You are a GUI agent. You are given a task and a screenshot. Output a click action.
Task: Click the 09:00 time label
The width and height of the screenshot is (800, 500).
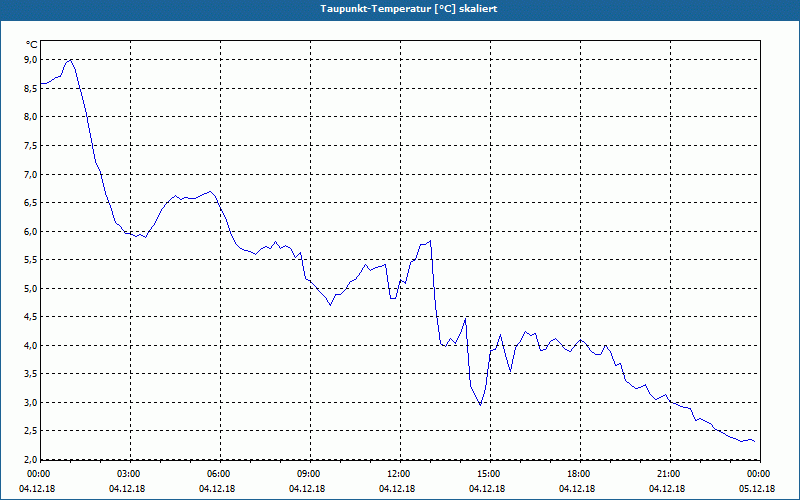310,474
